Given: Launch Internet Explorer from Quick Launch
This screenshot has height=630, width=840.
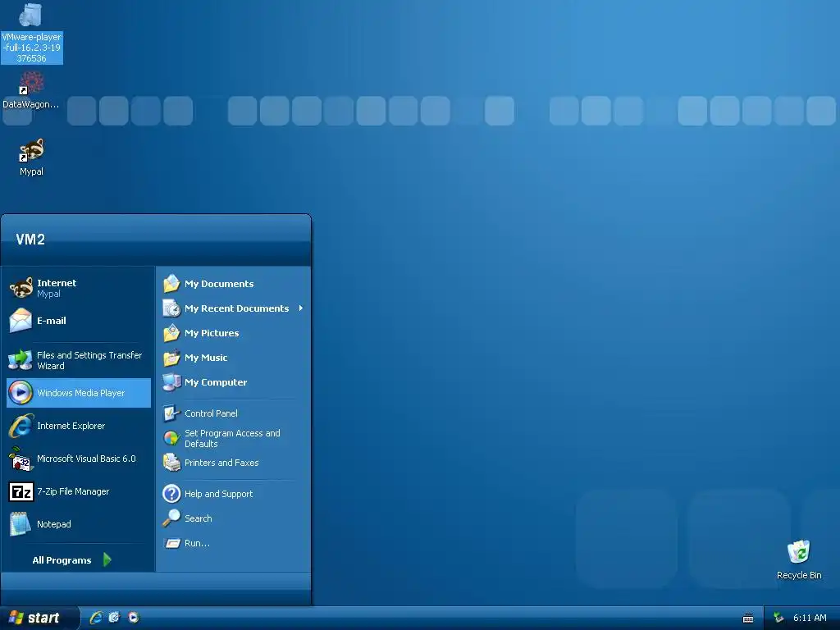Looking at the screenshot, I should 96,618.
